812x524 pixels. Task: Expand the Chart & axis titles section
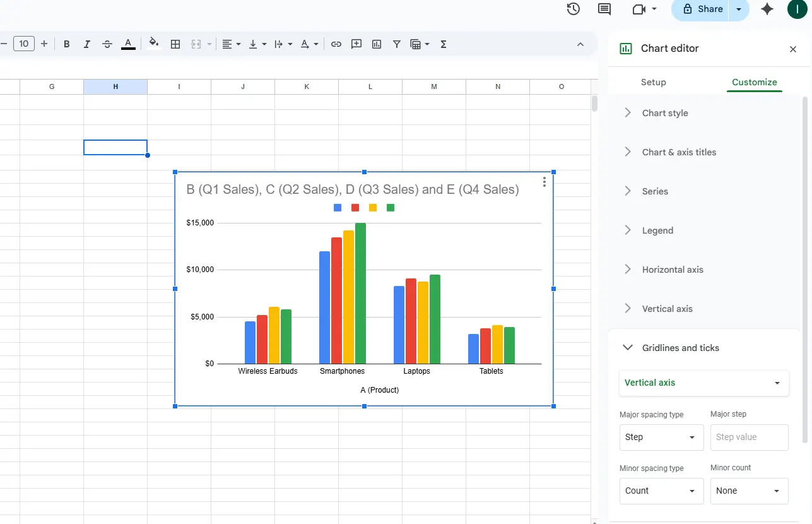tap(679, 152)
